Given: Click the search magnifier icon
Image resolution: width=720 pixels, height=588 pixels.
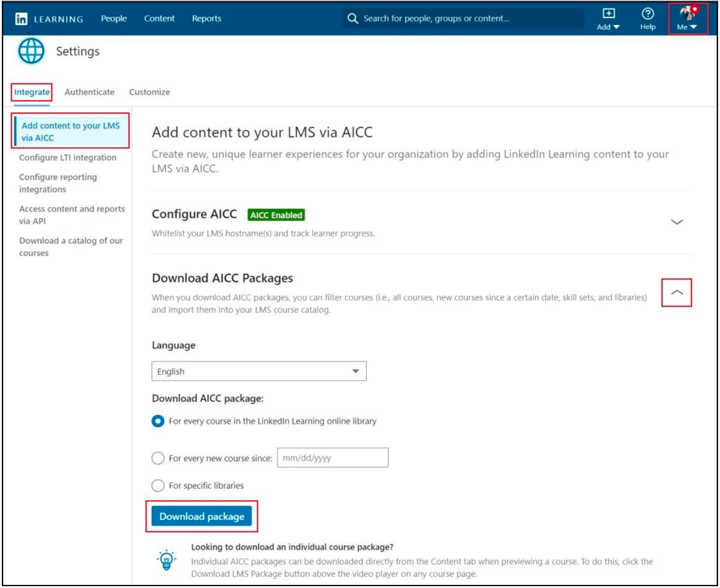Looking at the screenshot, I should click(x=352, y=19).
